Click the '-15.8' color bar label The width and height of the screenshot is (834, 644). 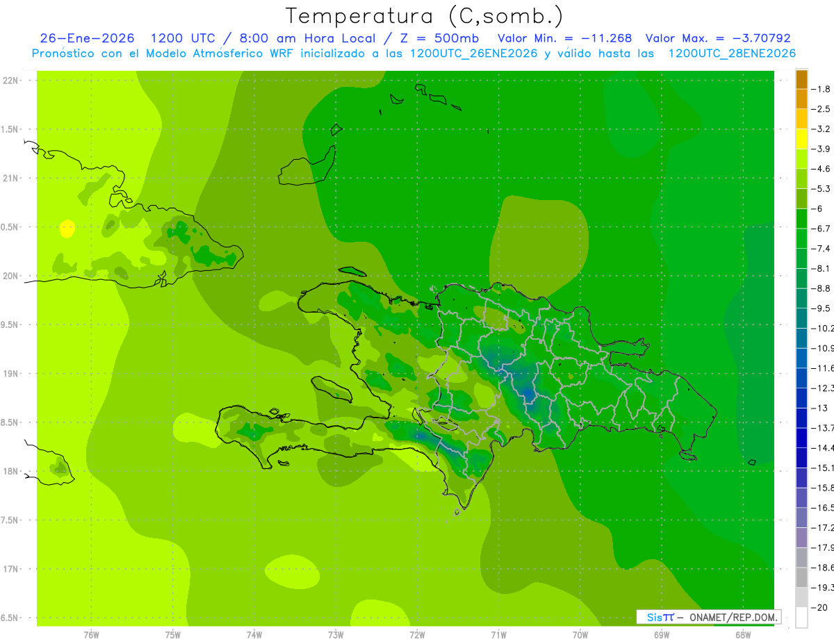click(x=823, y=488)
